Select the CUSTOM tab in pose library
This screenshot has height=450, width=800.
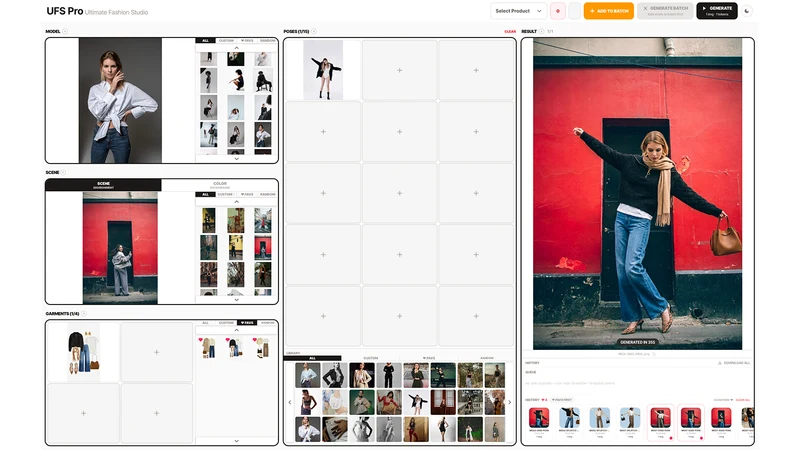pos(370,358)
